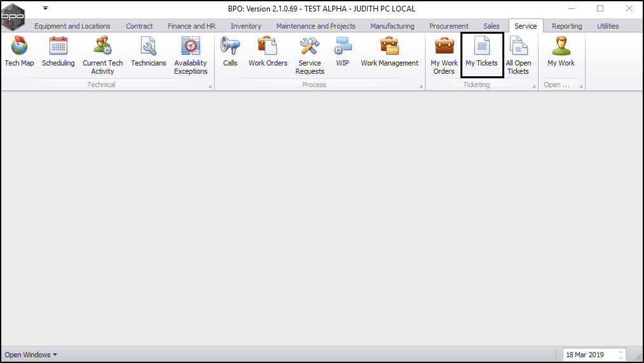Open Availability Exceptions
This screenshot has width=644, height=363.
pyautogui.click(x=191, y=55)
